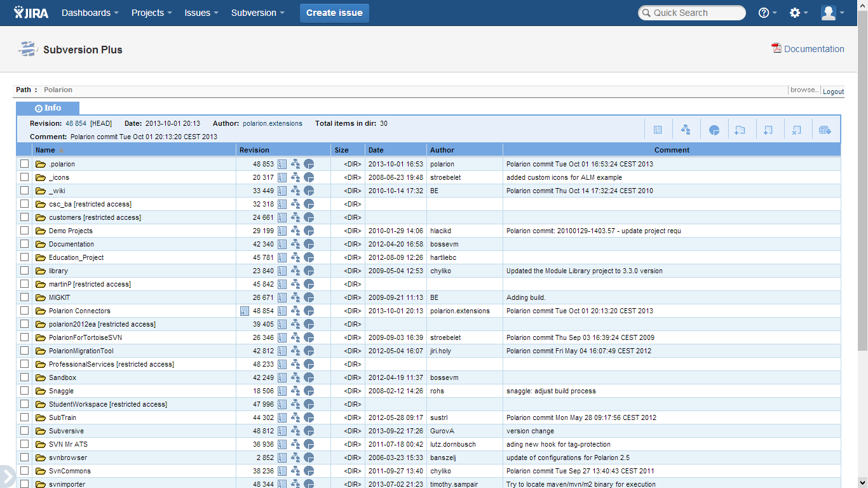Open revision graph icon for Documentation row

[295, 244]
